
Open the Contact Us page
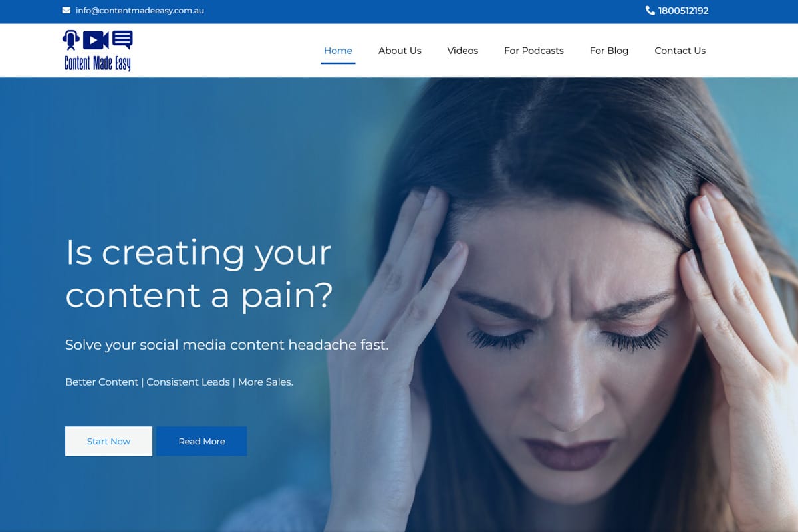click(680, 51)
